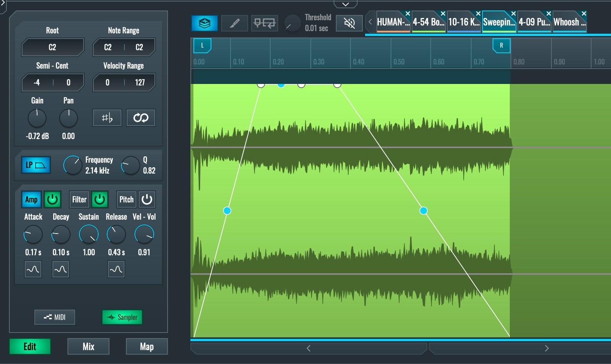Open the LP filter type selector

[x=36, y=165]
